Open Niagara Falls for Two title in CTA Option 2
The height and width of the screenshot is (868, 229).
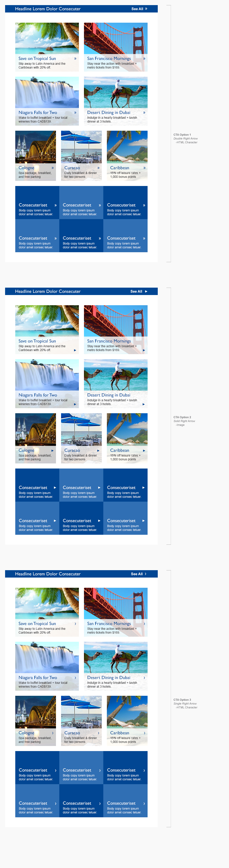pyautogui.click(x=38, y=395)
